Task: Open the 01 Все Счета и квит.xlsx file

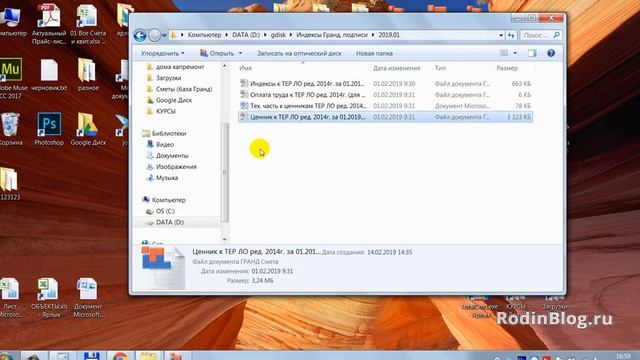Action: 88,24
